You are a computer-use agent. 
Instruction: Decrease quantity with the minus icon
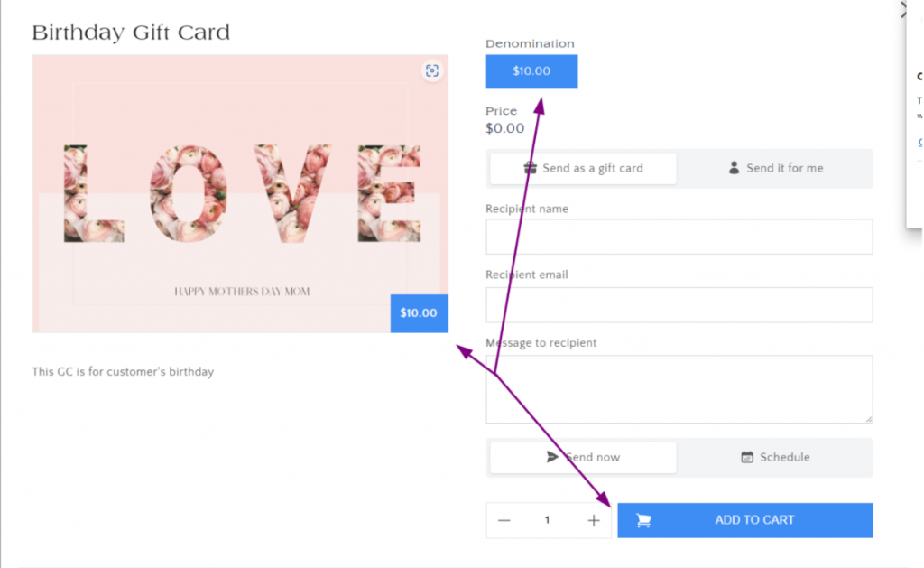[x=504, y=520]
